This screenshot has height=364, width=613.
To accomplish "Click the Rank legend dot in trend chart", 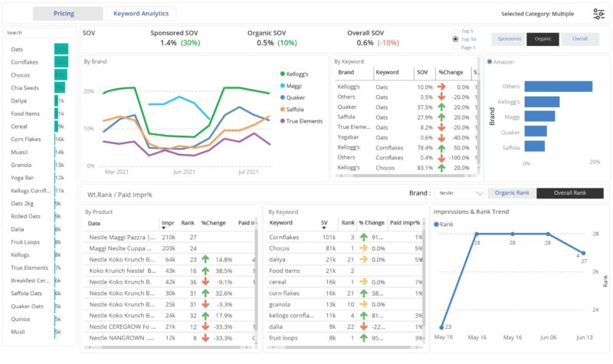I will tap(437, 225).
